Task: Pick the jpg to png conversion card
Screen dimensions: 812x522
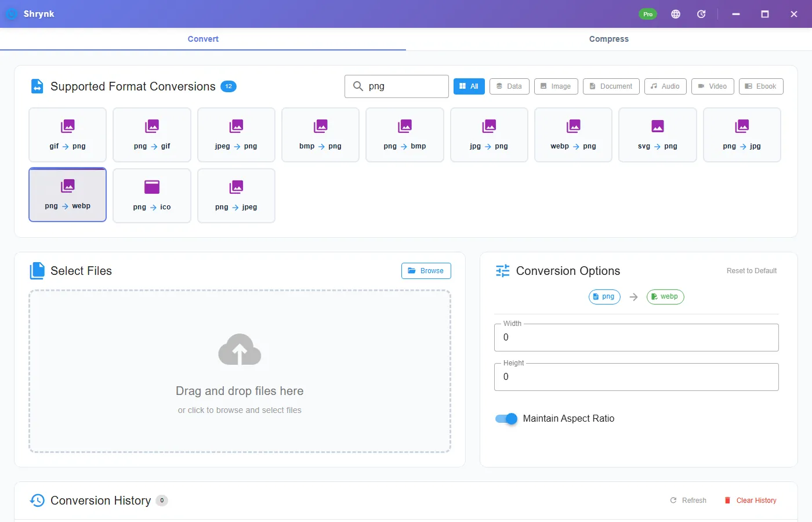Action: tap(489, 135)
